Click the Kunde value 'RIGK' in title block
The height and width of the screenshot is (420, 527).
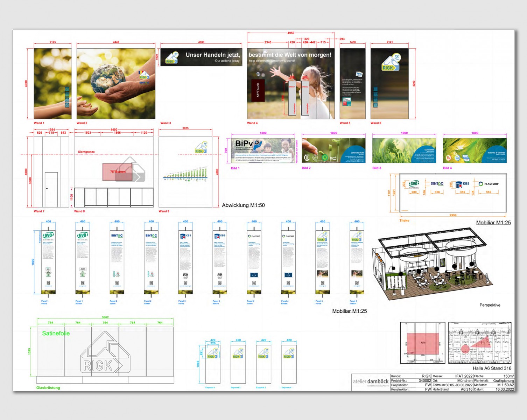point(426,376)
